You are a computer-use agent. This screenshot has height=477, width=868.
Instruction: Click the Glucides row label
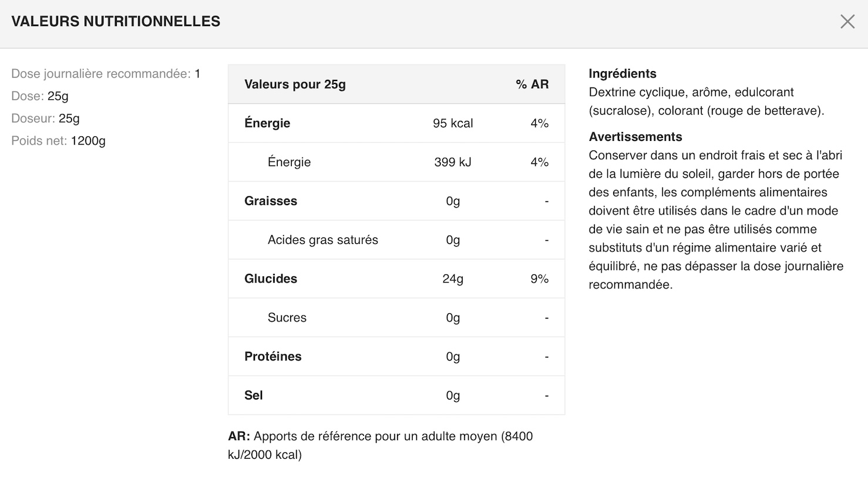pyautogui.click(x=271, y=278)
